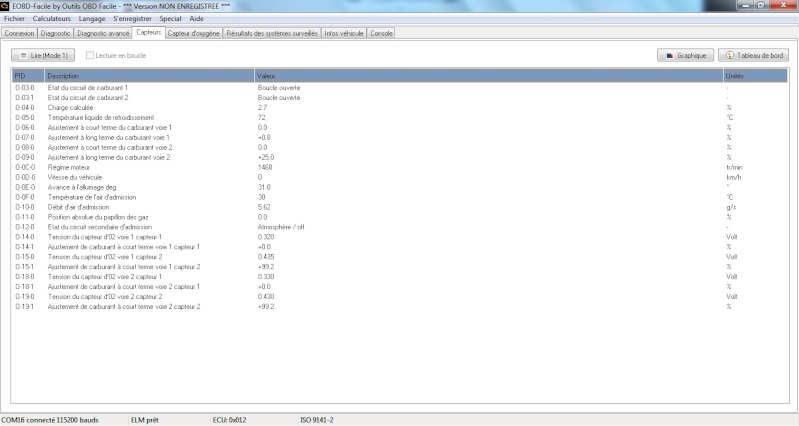
Task: Select Température liquide de refroidissement row
Action: click(400, 117)
